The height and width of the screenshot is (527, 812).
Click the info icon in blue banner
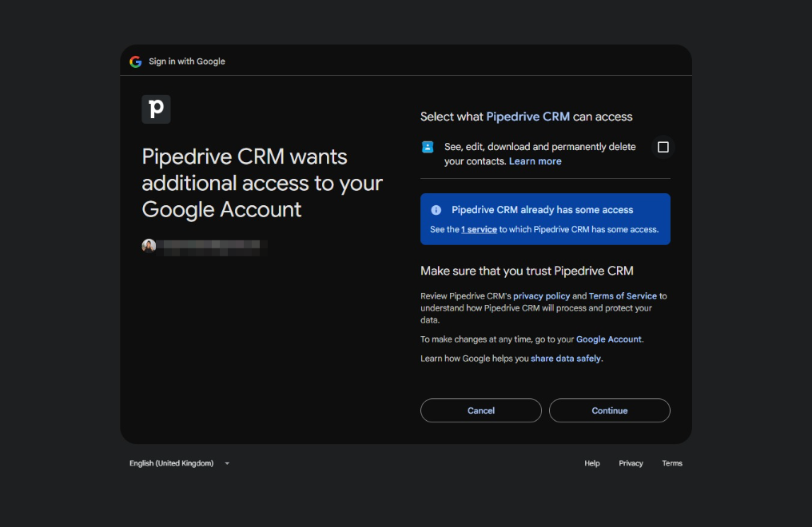click(x=436, y=210)
